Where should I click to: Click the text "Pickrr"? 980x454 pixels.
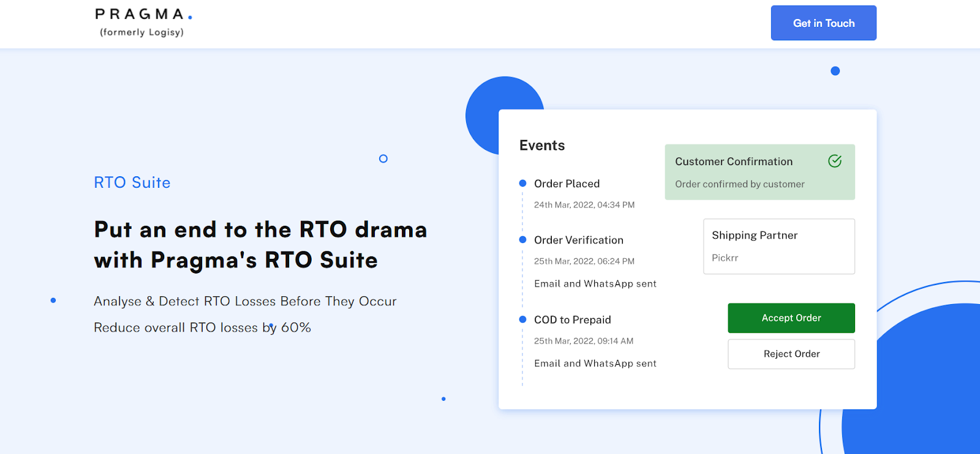click(725, 258)
